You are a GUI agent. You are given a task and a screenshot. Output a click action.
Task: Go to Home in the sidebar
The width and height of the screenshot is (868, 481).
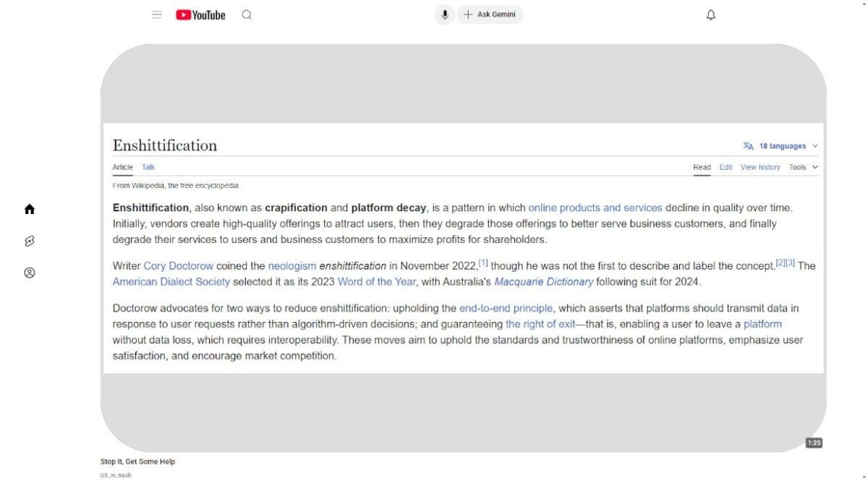tap(30, 209)
